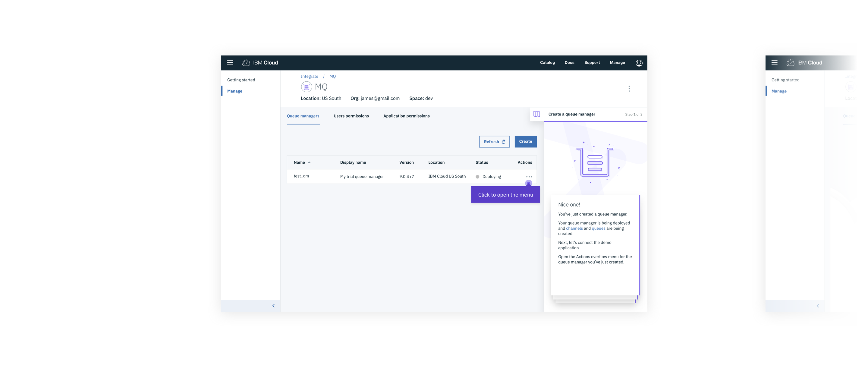Click the queue illustration in tour panel
The image size is (868, 372).
point(595,162)
